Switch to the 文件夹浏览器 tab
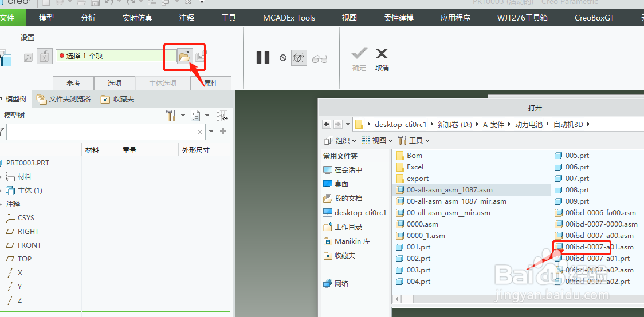 pos(63,99)
